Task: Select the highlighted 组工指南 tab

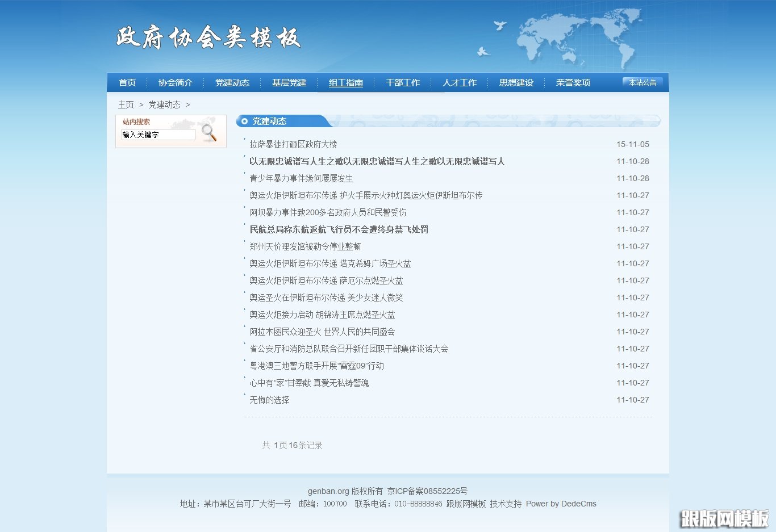Action: [345, 82]
